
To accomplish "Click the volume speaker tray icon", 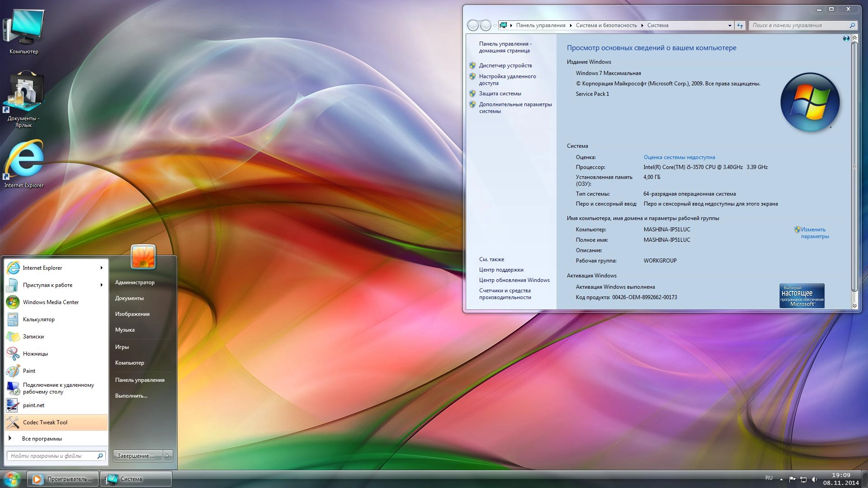I will click(x=815, y=479).
